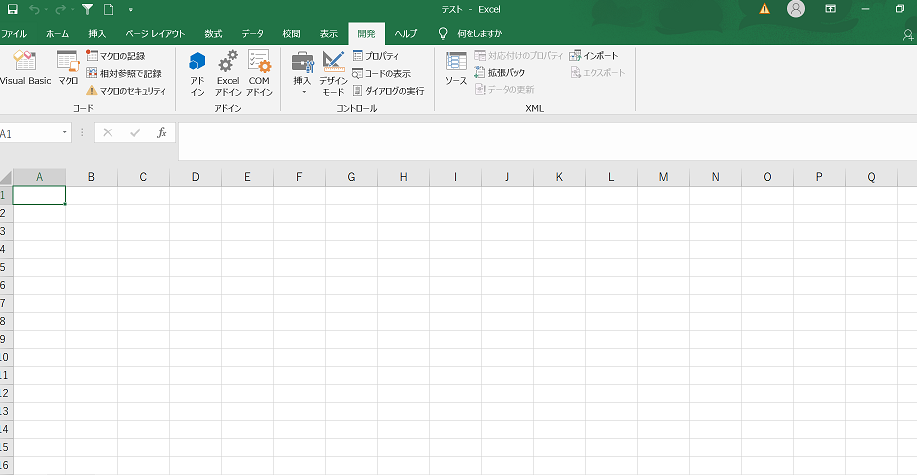Switch to the 数式 (Formulas) tab
The image size is (917, 475).
pyautogui.click(x=213, y=33)
